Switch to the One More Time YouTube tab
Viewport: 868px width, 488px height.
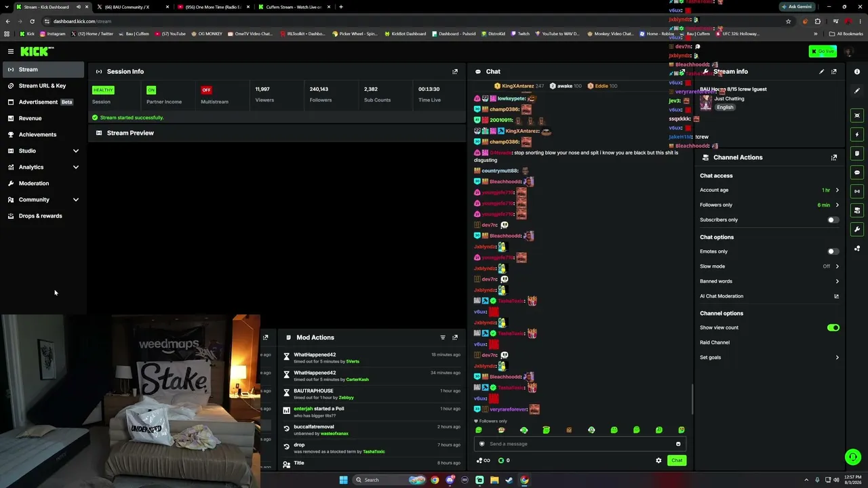tap(212, 7)
